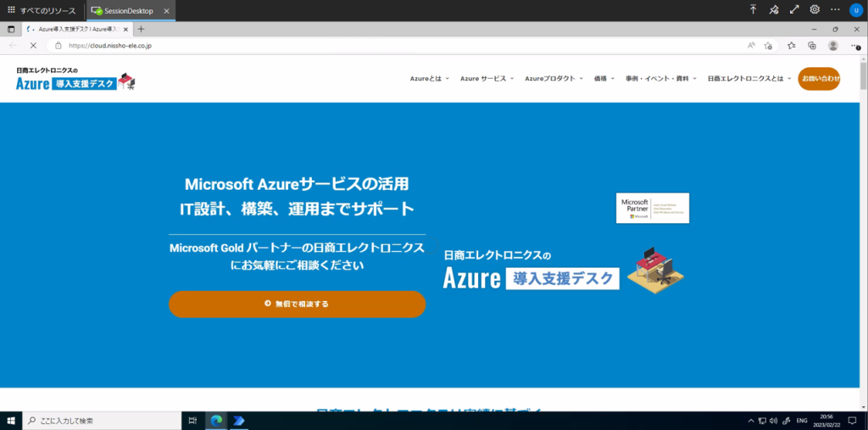Stop loading the page with X button

[33, 46]
